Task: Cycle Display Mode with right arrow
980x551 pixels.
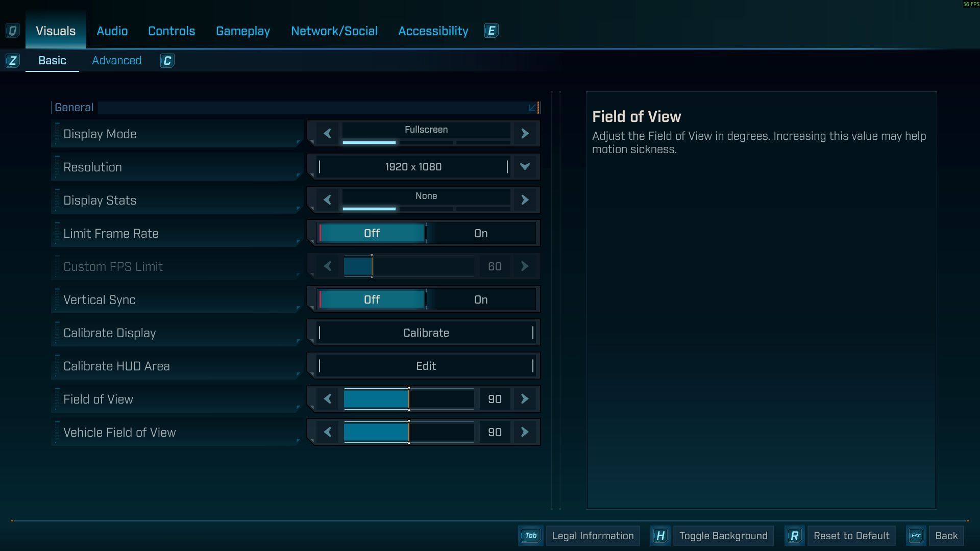Action: (x=525, y=134)
